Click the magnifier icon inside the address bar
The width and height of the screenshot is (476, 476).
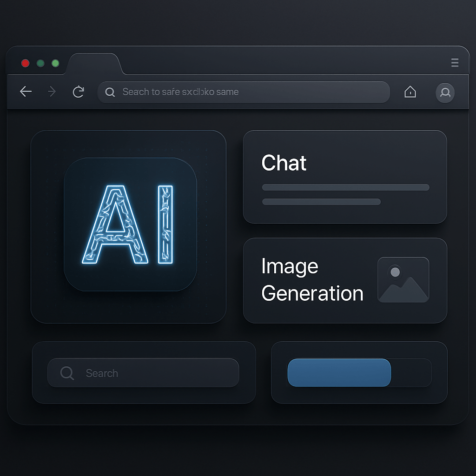click(x=110, y=92)
